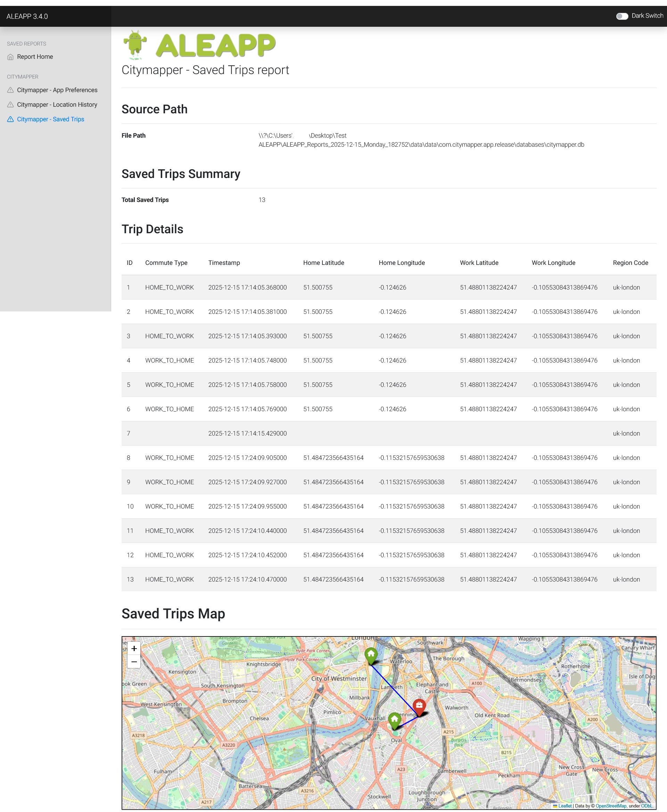Click the ALEAPP 3.4.0 header title
Screen dimensions: 667x812
pos(27,17)
